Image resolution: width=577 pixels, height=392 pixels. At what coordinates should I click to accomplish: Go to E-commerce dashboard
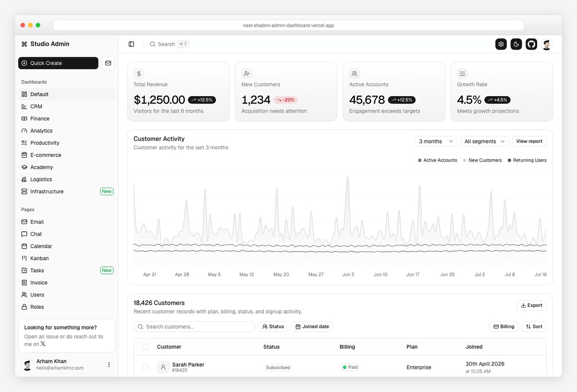click(x=66, y=155)
